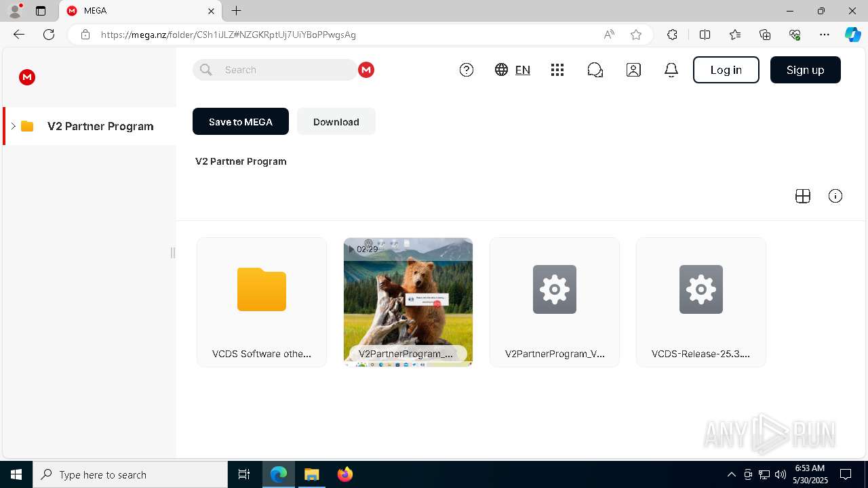Open the Windows Start menu
The height and width of the screenshot is (488, 868).
tap(16, 474)
